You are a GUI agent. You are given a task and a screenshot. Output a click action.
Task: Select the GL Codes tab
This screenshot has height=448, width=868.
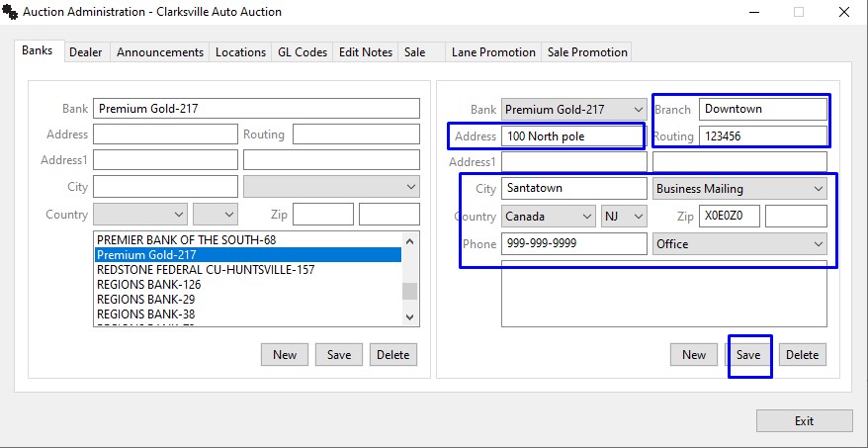(x=302, y=52)
